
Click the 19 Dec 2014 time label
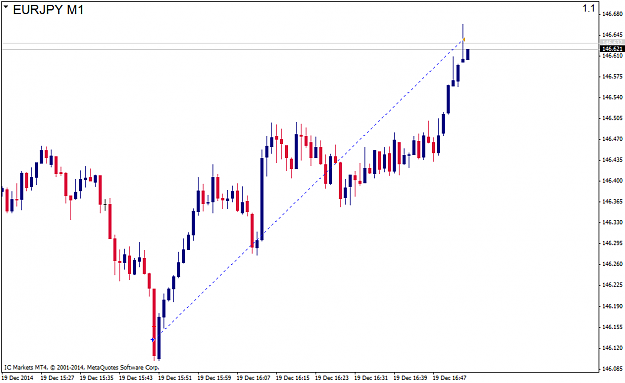pyautogui.click(x=18, y=378)
